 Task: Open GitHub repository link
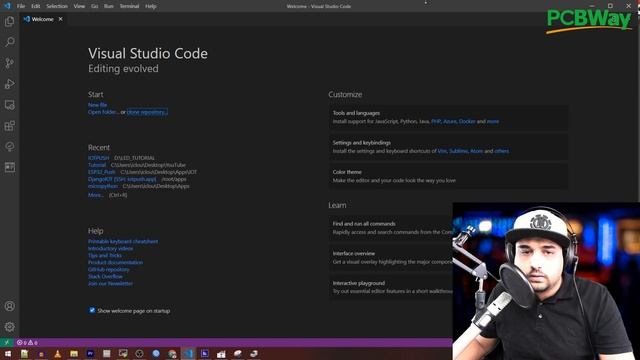coord(109,269)
